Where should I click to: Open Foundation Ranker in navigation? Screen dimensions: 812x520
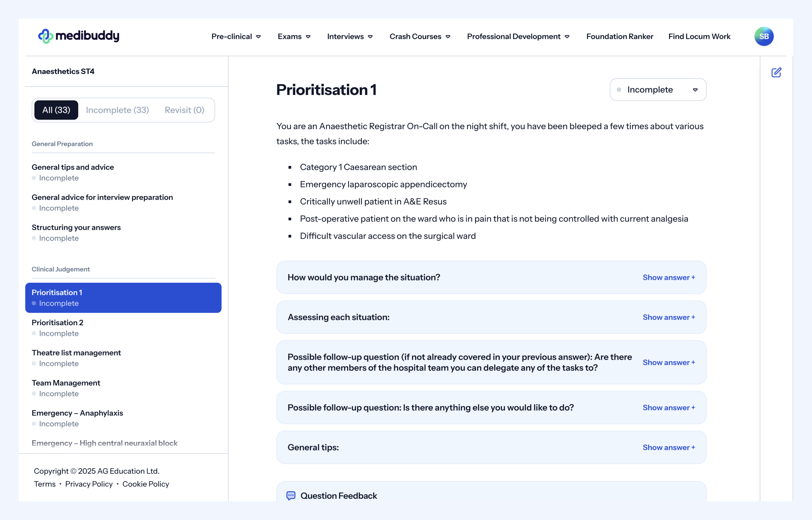(620, 37)
